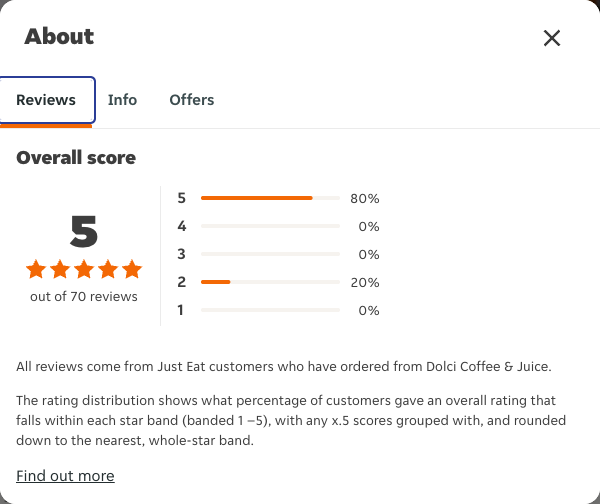Image resolution: width=600 pixels, height=504 pixels.
Task: Click the 'out of 70 reviews' text
Action: click(x=84, y=297)
